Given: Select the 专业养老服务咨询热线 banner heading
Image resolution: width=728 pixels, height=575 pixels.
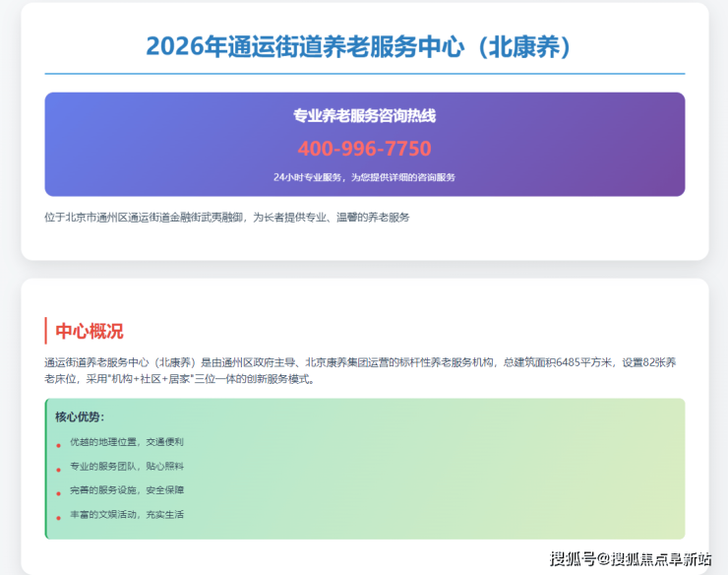Looking at the screenshot, I should [364, 115].
